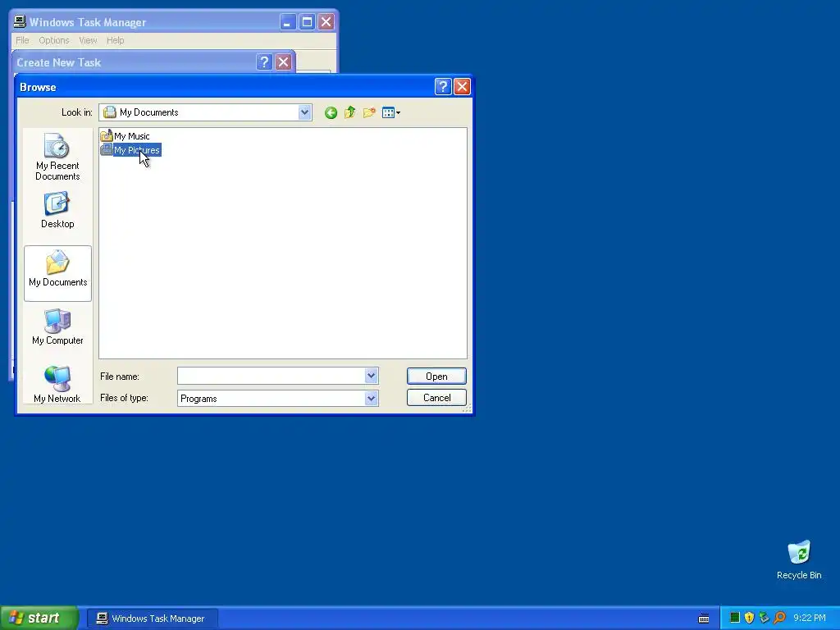
Task: Click Task Manager title bar icon
Action: pyautogui.click(x=20, y=21)
